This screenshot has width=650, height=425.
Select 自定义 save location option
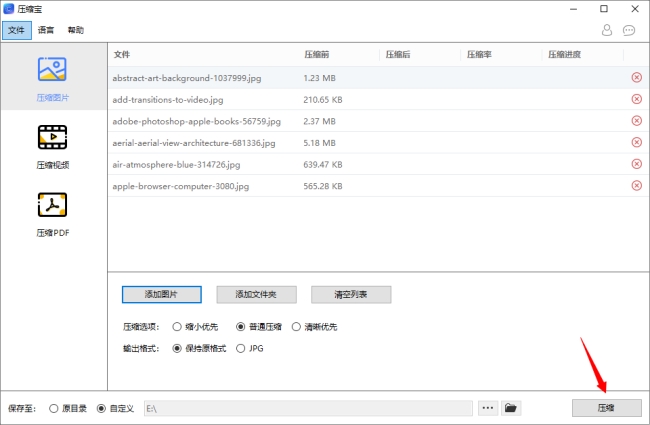[116, 408]
